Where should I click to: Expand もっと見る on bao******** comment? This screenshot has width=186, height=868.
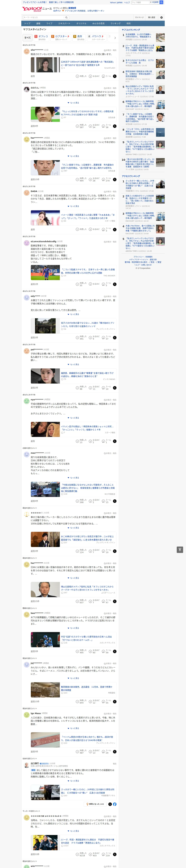[74, 628]
